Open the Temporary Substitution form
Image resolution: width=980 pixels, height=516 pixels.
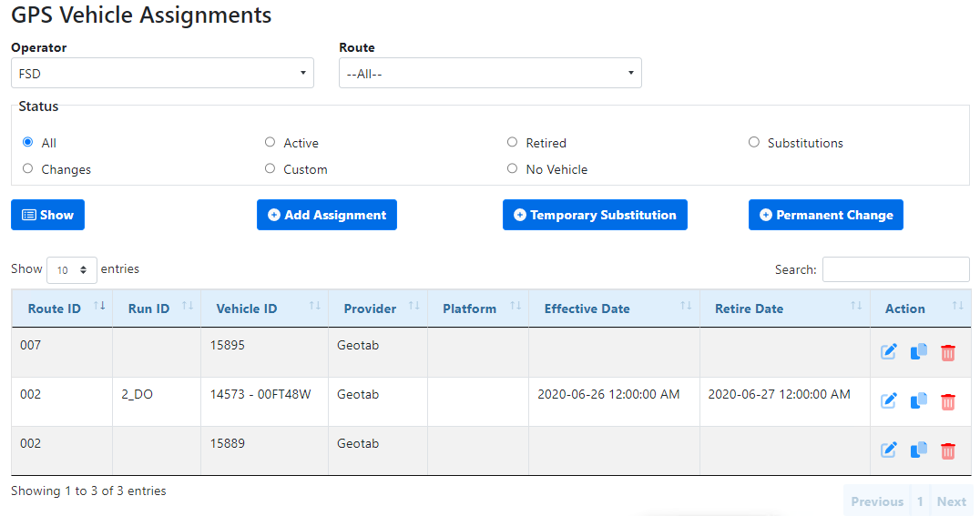(x=595, y=216)
